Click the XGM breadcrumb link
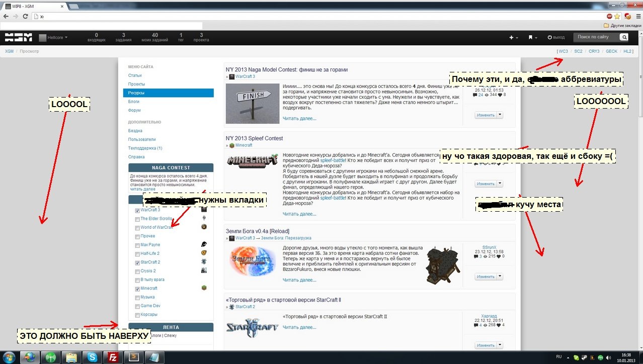 [9, 51]
